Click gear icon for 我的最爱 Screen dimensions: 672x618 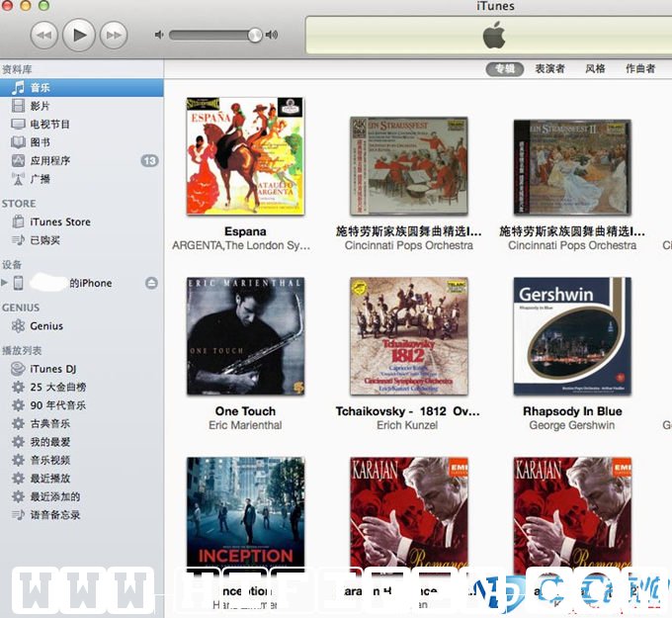[18, 442]
